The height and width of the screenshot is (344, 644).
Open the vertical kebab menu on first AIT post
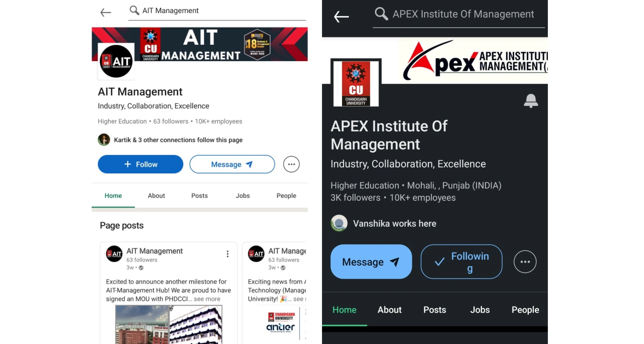(228, 254)
